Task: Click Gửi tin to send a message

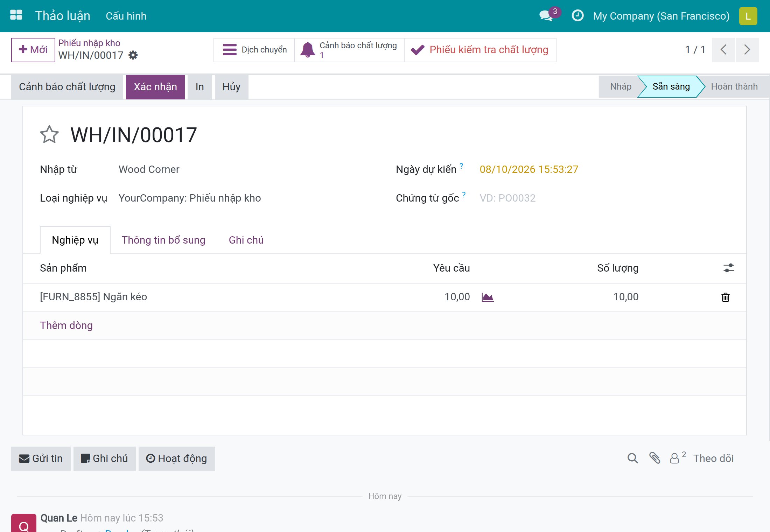Action: pos(41,458)
